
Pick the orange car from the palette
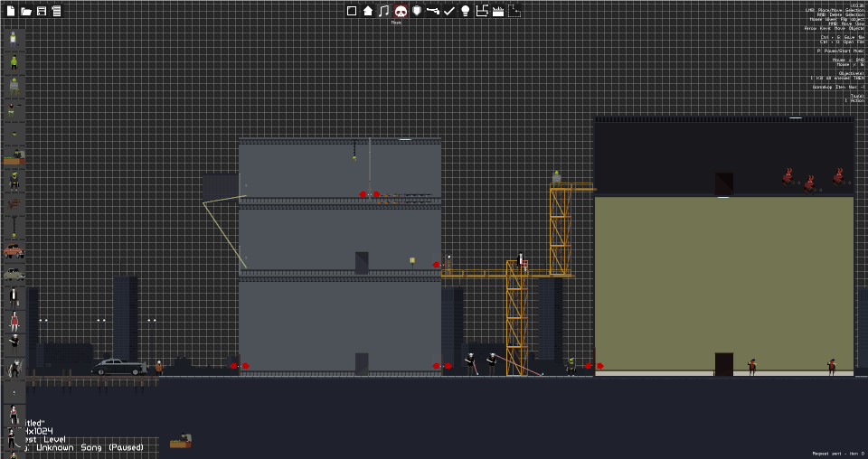click(x=14, y=251)
